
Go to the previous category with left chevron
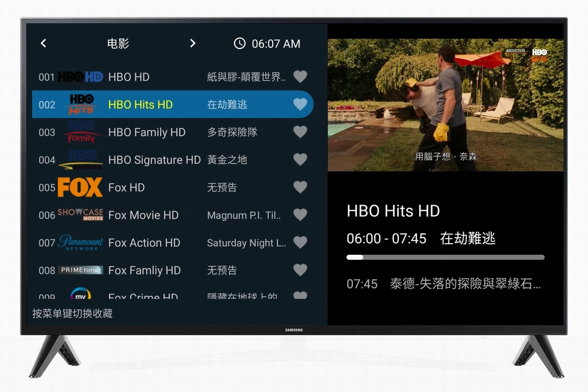pyautogui.click(x=43, y=43)
